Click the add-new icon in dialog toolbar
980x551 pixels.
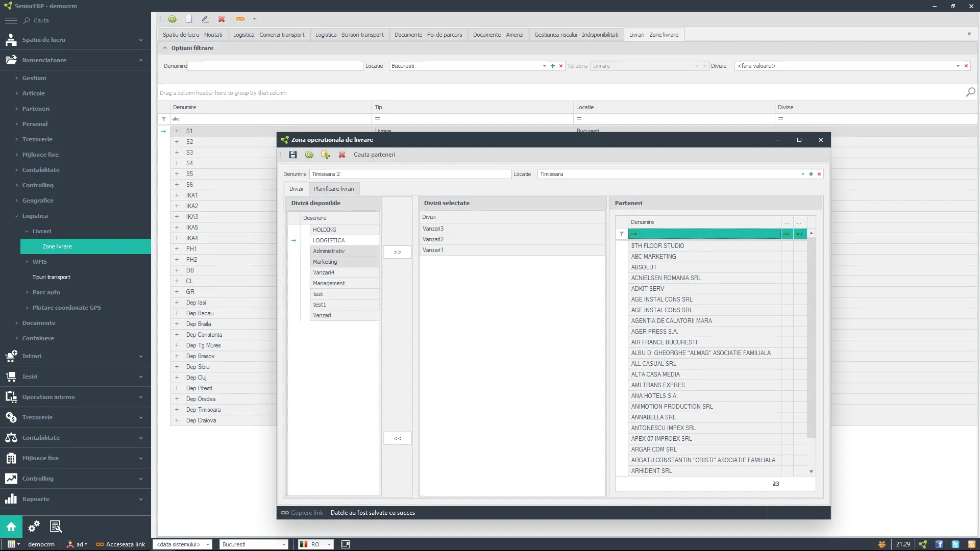point(326,155)
